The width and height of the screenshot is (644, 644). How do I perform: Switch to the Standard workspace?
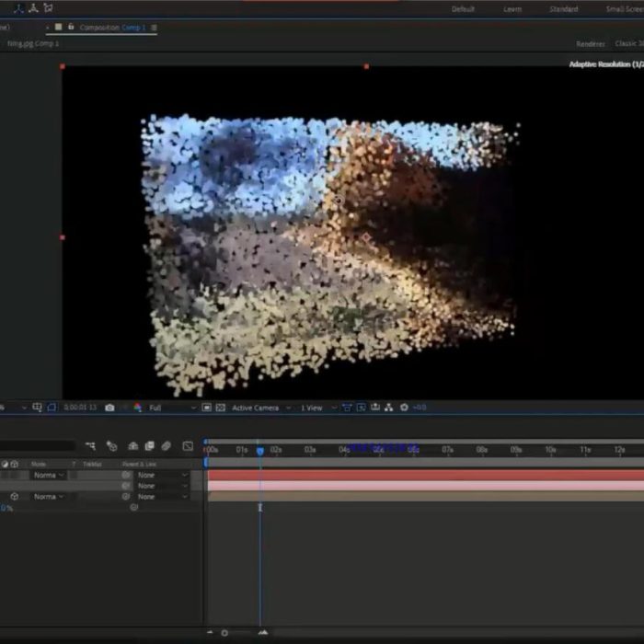coord(563,9)
